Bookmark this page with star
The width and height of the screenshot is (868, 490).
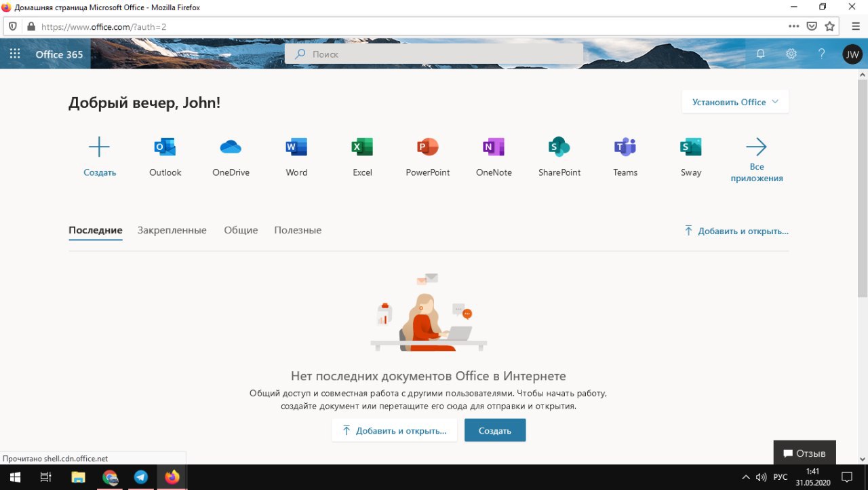(829, 26)
